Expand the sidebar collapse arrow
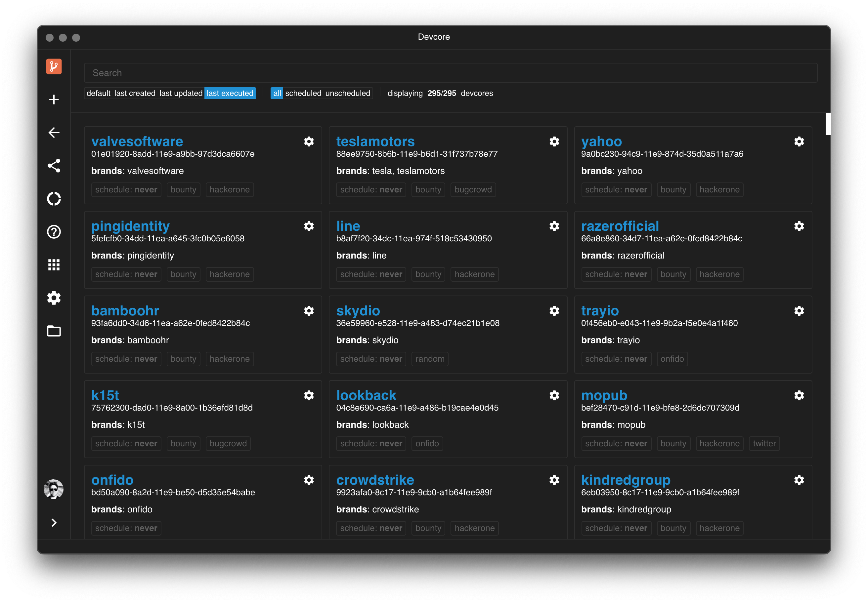The image size is (868, 603). coord(54,522)
